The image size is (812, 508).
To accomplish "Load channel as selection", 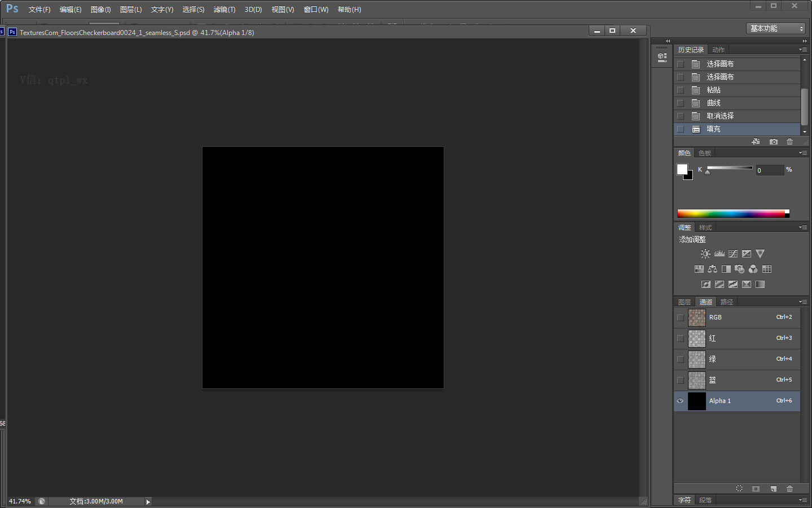I will click(739, 489).
